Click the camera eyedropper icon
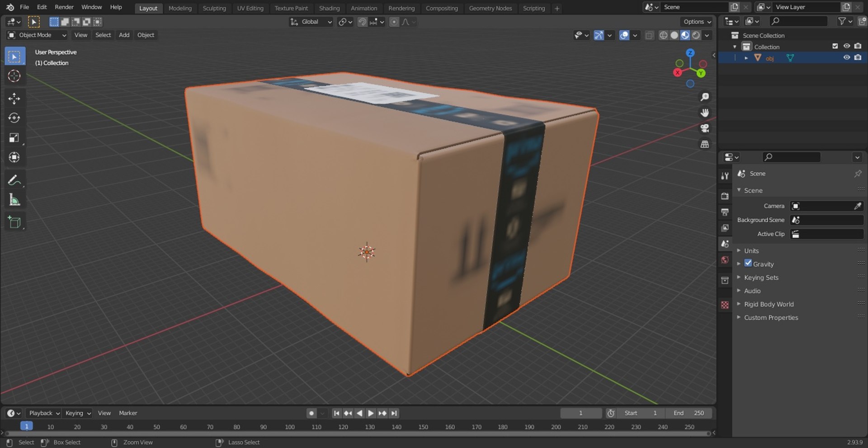The width and height of the screenshot is (868, 448). tap(858, 206)
